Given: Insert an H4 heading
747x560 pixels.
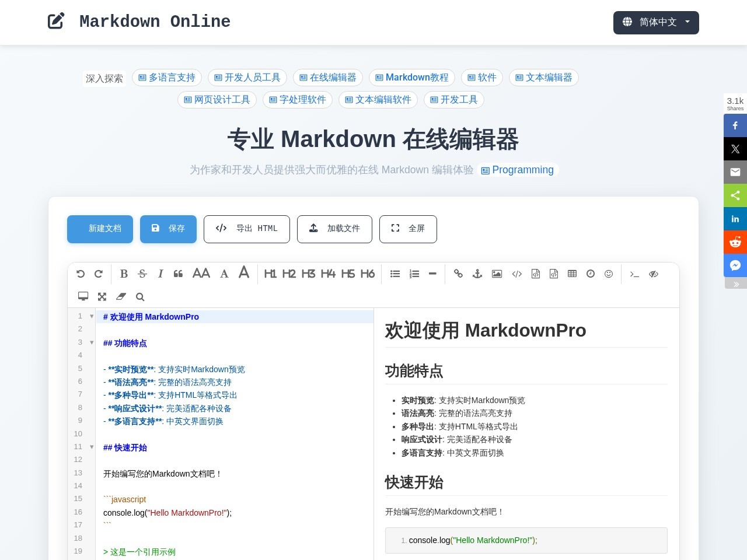Looking at the screenshot, I should tap(328, 274).
